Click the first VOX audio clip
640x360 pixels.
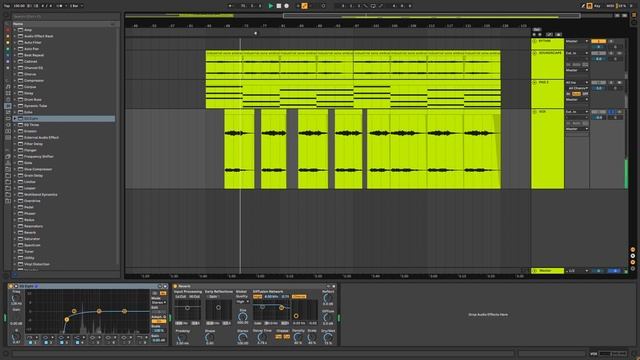coord(239,149)
